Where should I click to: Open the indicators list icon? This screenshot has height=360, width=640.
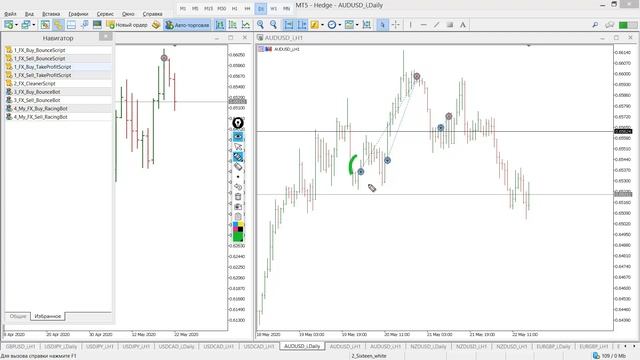point(314,25)
